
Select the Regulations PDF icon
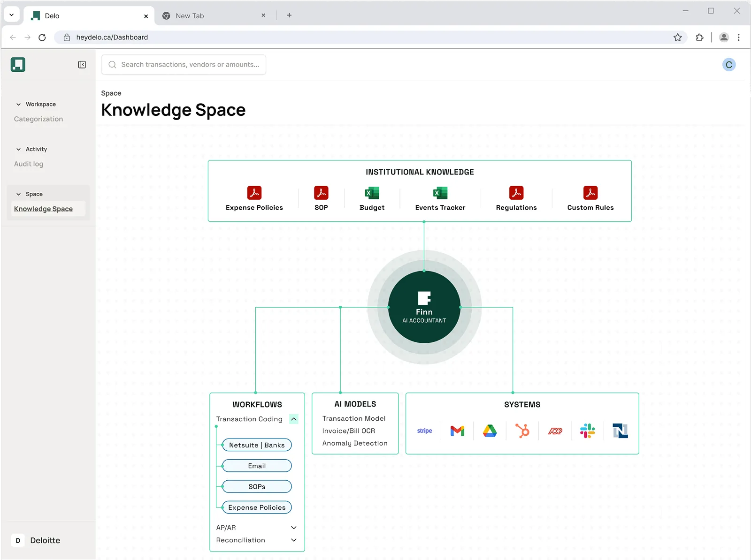tap(516, 193)
